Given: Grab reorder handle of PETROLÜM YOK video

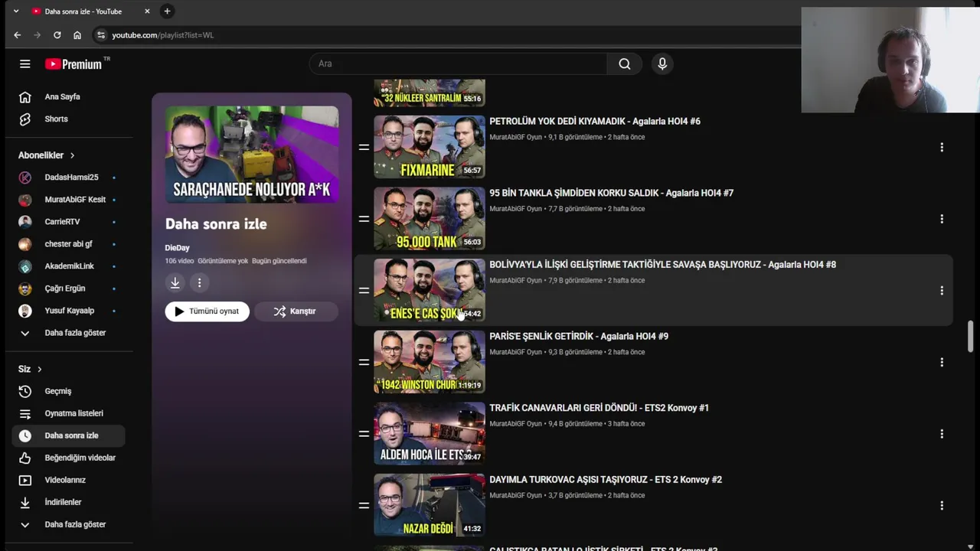Looking at the screenshot, I should 364,147.
